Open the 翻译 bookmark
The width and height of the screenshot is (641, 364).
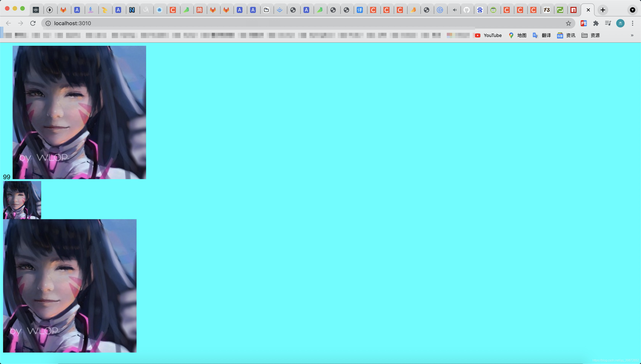(x=542, y=35)
